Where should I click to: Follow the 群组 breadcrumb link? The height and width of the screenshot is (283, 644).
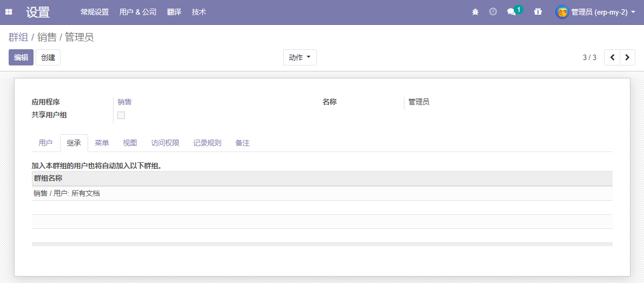[x=18, y=37]
